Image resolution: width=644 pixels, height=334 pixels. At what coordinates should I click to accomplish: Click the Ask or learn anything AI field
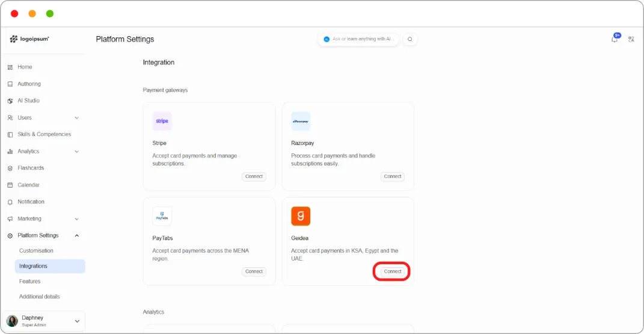358,39
